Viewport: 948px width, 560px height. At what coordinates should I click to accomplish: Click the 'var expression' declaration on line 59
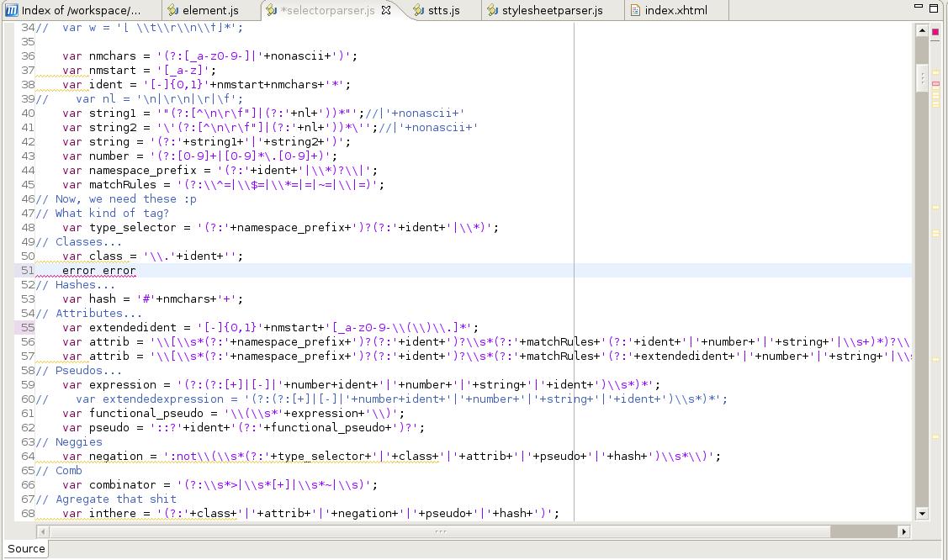(x=109, y=385)
